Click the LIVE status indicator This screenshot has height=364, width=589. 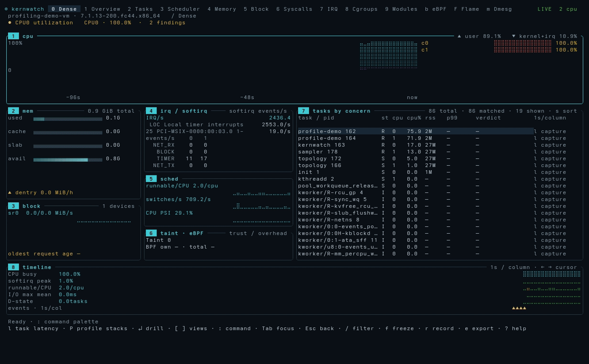coord(544,9)
